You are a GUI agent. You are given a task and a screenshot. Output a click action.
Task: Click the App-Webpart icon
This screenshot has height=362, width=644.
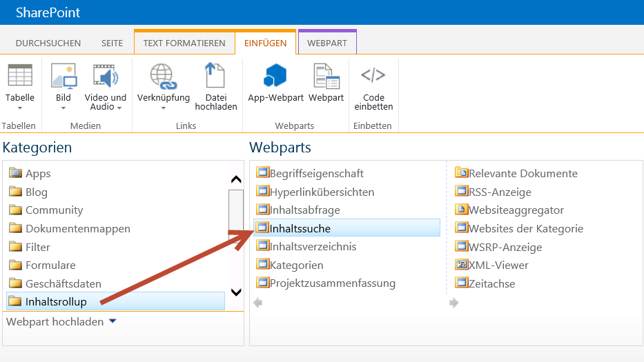pos(275,76)
